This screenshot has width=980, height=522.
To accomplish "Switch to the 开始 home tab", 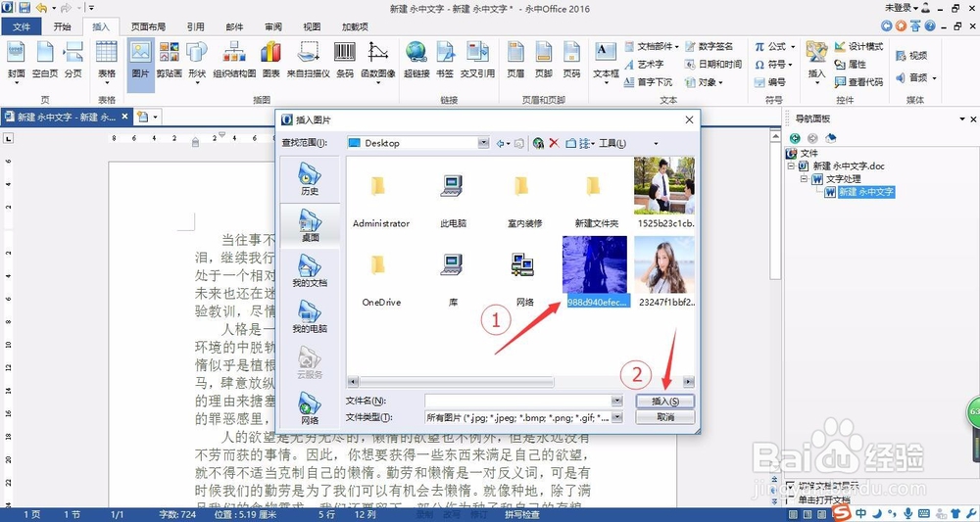I will click(x=62, y=26).
